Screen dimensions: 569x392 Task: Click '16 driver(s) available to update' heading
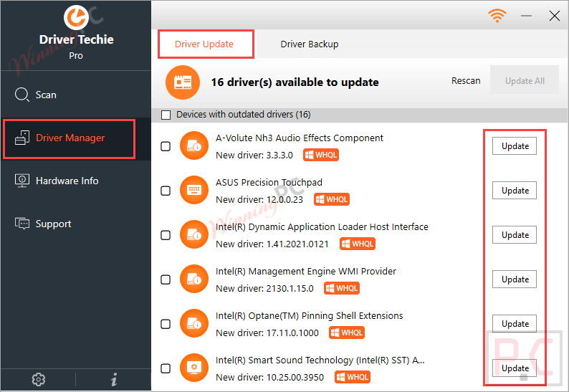(x=295, y=82)
